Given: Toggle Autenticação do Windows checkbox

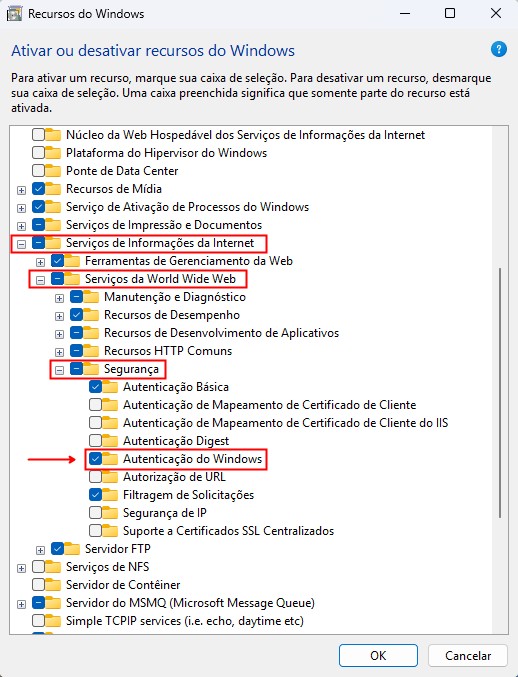Looking at the screenshot, I should pyautogui.click(x=95, y=459).
